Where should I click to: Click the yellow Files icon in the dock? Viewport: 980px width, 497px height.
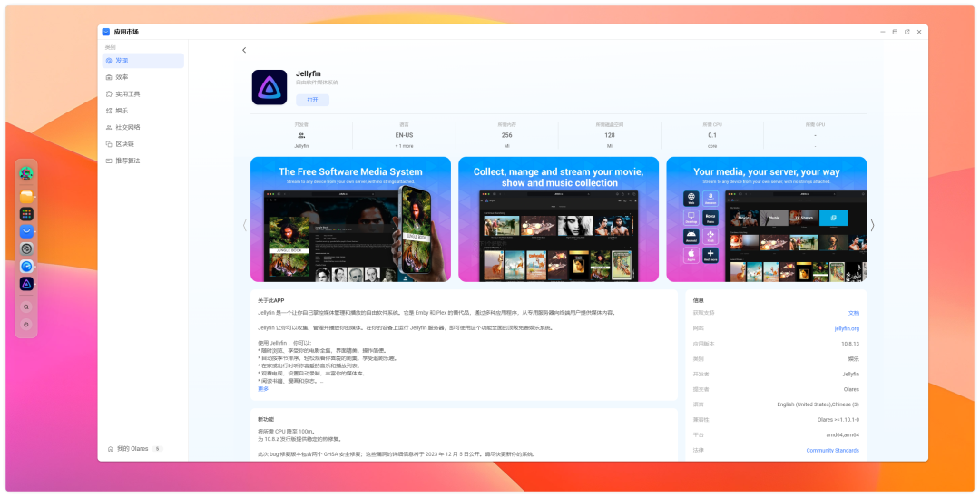(27, 196)
